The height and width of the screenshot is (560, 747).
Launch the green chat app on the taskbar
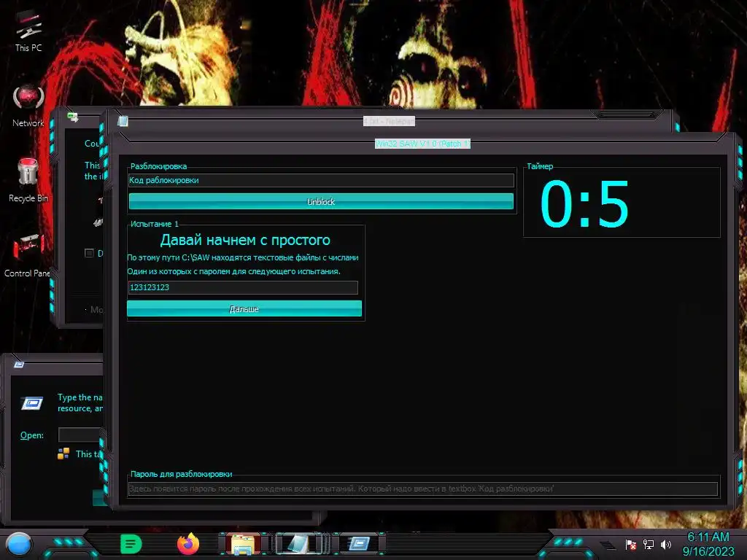tap(131, 544)
